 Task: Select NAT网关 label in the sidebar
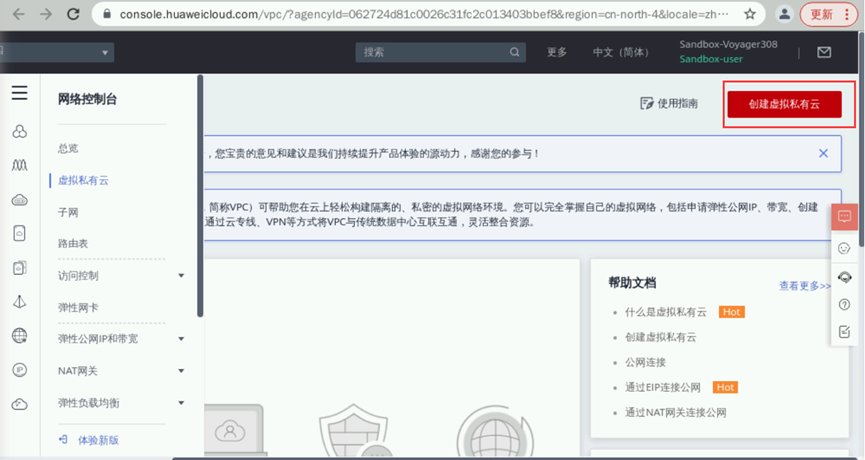click(x=77, y=371)
